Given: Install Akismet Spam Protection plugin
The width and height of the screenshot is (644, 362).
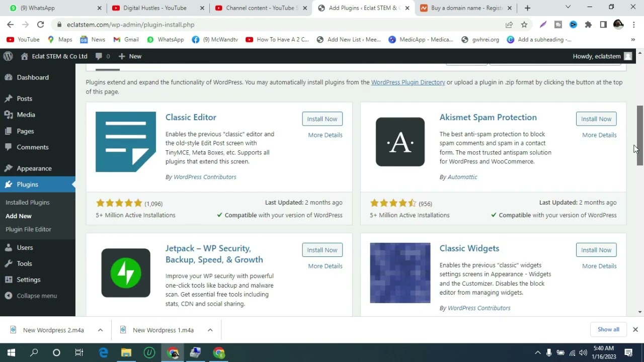Looking at the screenshot, I should tap(596, 119).
